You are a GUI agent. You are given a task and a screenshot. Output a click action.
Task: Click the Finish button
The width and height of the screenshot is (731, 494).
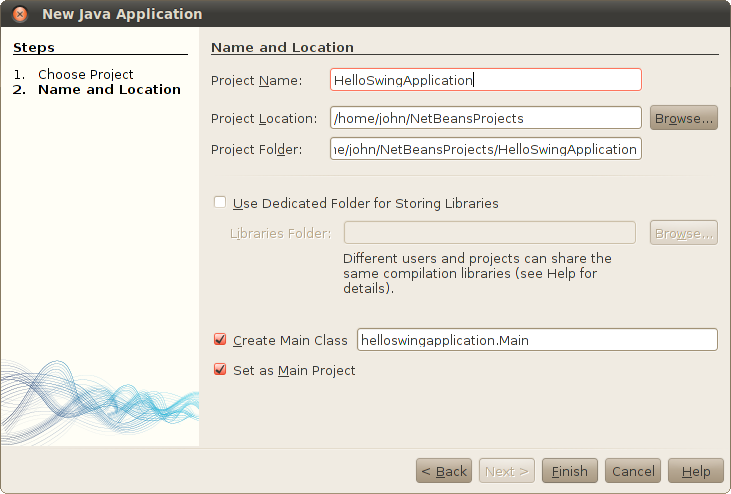570,471
